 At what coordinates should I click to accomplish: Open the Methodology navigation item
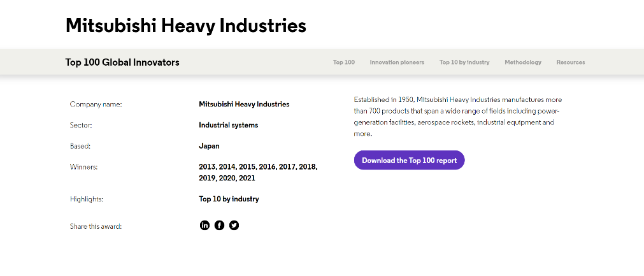pyautogui.click(x=523, y=62)
